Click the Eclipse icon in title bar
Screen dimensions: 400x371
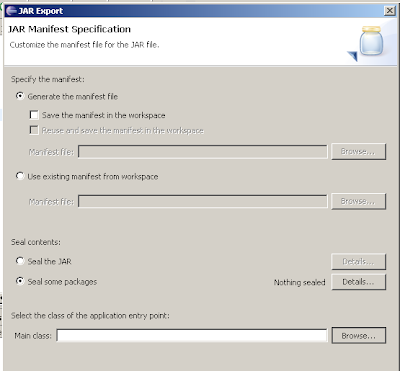11,11
